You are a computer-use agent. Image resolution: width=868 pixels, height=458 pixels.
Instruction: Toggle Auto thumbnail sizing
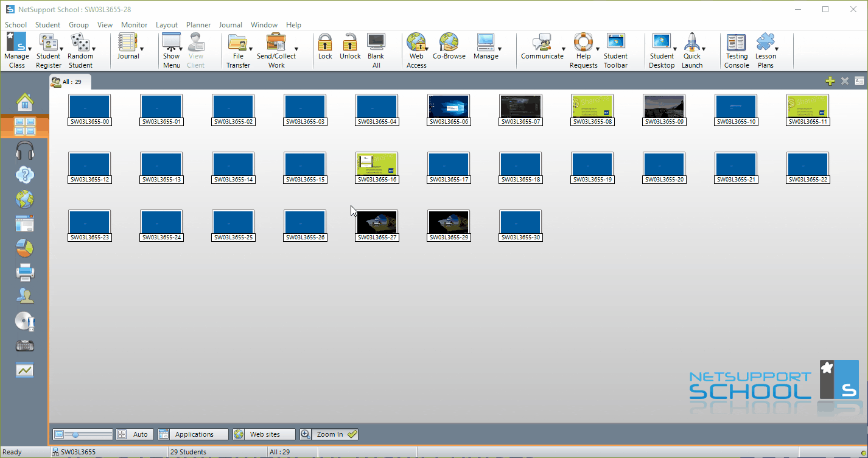(135, 434)
